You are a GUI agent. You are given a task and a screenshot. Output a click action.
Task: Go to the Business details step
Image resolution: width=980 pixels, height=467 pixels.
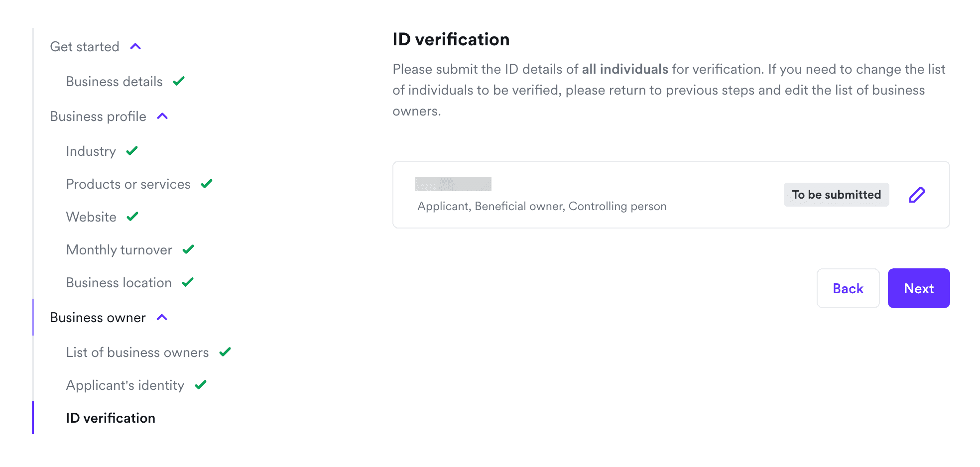pos(114,82)
